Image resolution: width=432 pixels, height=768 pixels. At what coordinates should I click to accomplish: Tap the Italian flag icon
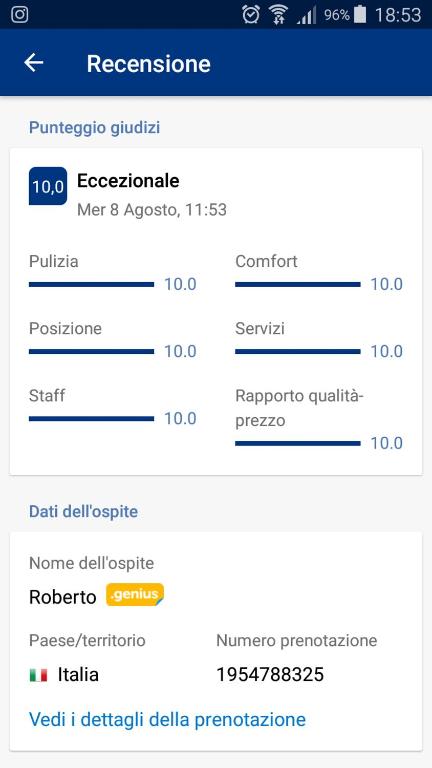point(38,675)
